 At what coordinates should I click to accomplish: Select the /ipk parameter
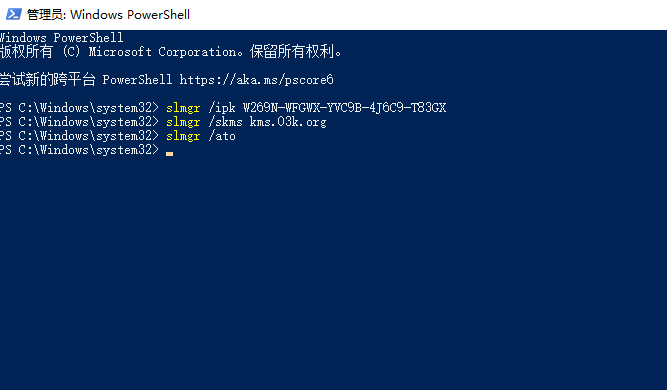pos(222,108)
